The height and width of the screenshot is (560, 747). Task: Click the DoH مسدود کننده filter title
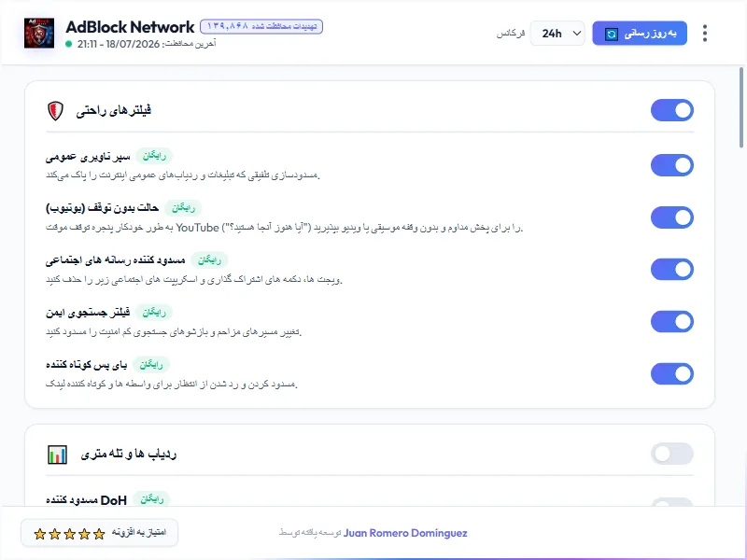tap(86, 500)
